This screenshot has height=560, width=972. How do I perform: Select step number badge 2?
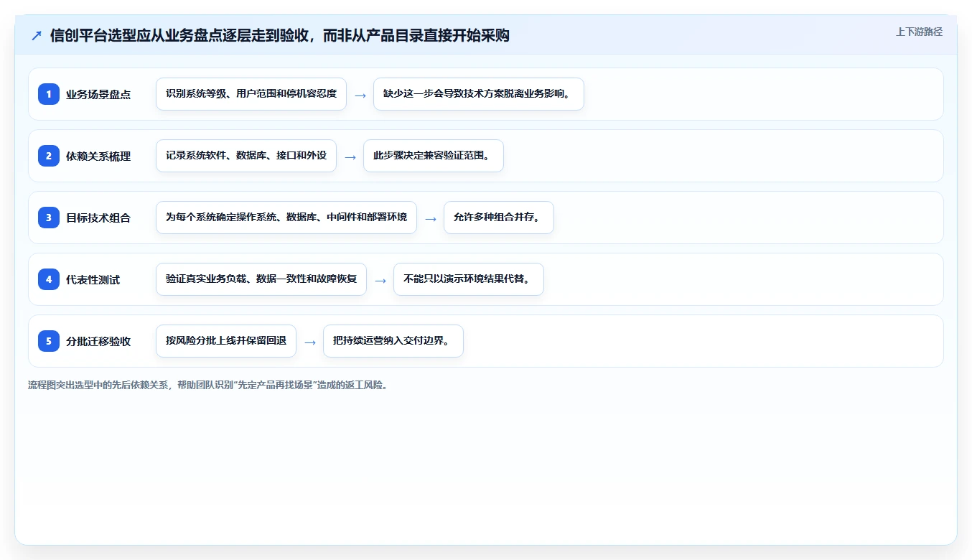coord(49,156)
